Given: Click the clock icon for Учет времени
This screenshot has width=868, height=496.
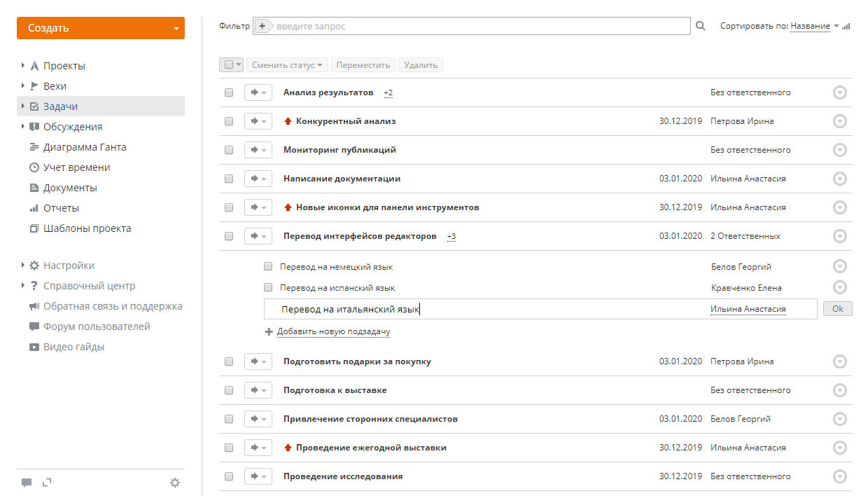Looking at the screenshot, I should coord(34,167).
